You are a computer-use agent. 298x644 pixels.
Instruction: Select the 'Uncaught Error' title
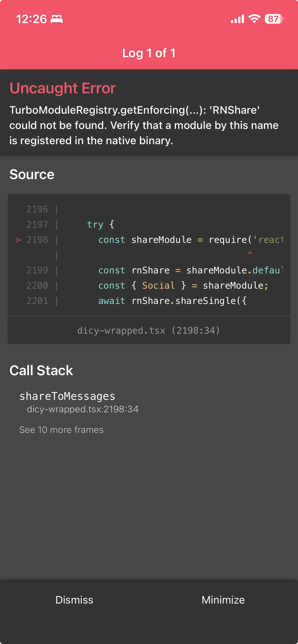(63, 88)
